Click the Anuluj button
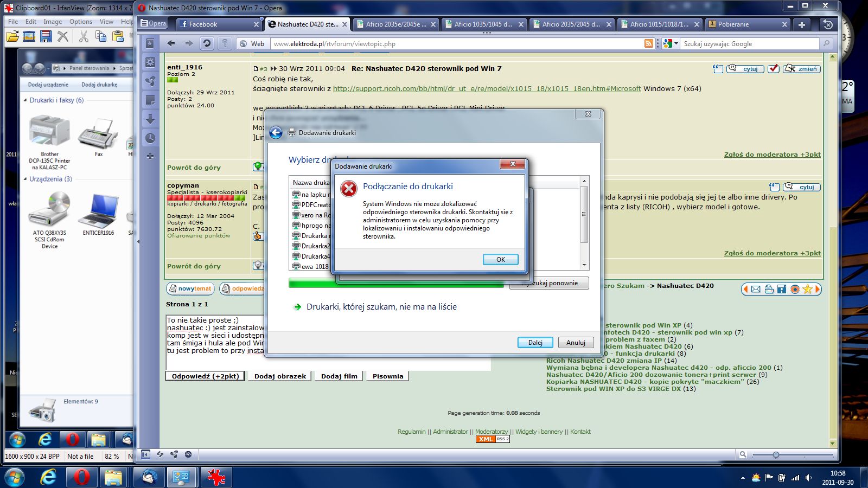The width and height of the screenshot is (868, 488). [576, 343]
